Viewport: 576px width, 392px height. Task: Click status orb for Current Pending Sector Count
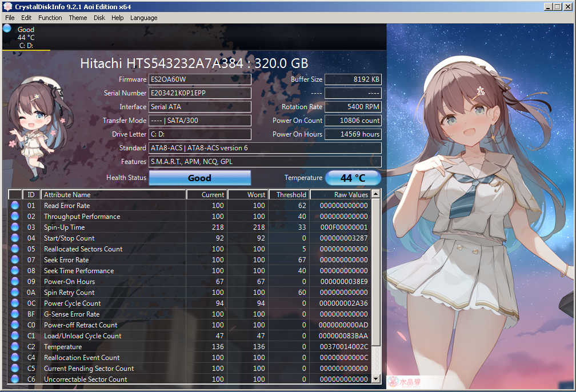pyautogui.click(x=15, y=368)
